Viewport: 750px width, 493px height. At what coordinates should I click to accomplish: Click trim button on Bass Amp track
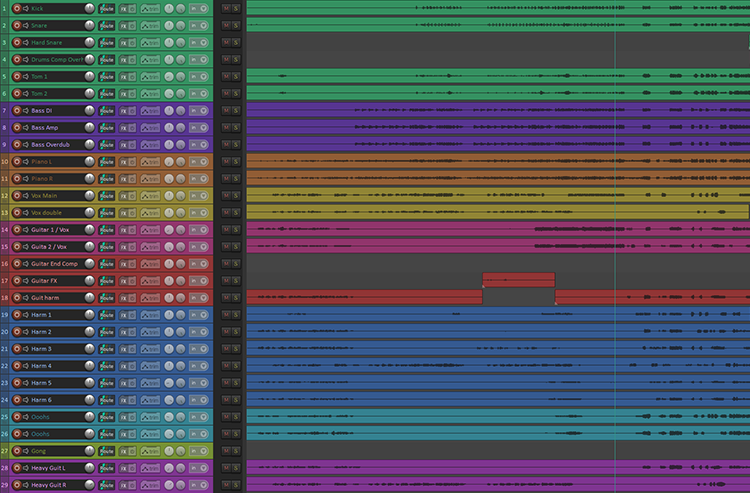tap(150, 128)
